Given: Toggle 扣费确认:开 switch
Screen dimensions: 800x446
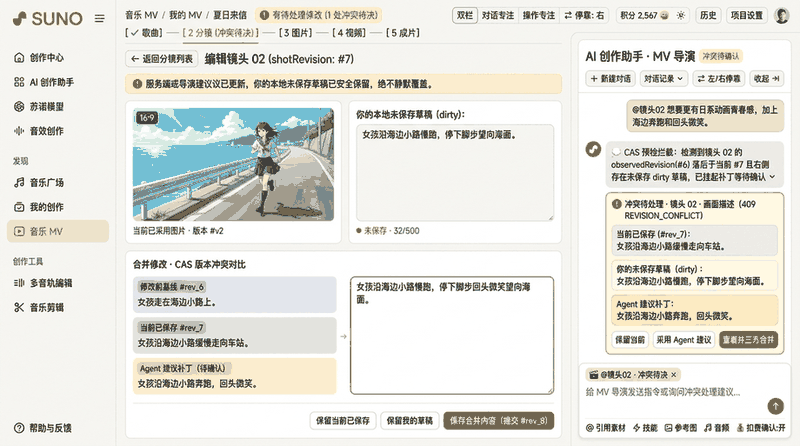Looking at the screenshot, I should click(760, 428).
